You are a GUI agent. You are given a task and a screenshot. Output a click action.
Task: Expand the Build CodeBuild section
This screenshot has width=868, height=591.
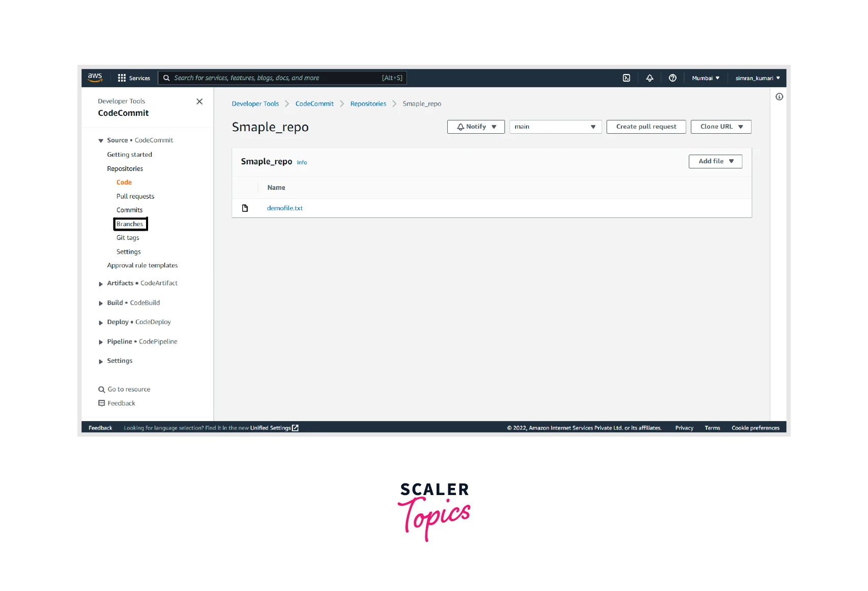pyautogui.click(x=101, y=303)
